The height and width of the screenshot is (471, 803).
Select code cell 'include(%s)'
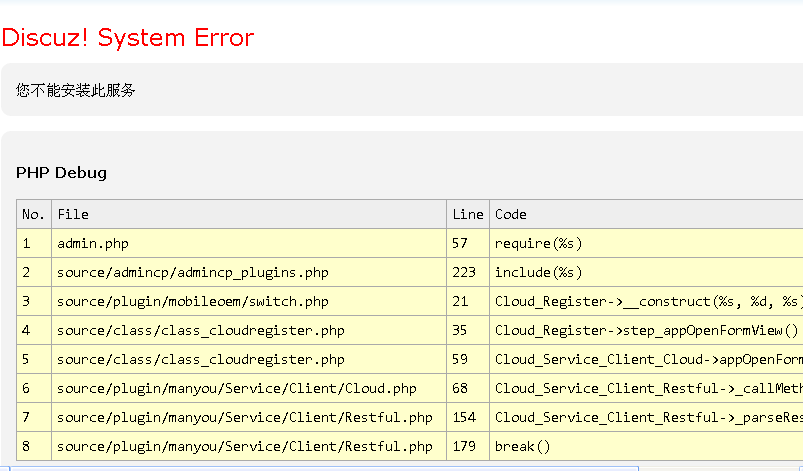click(x=646, y=272)
